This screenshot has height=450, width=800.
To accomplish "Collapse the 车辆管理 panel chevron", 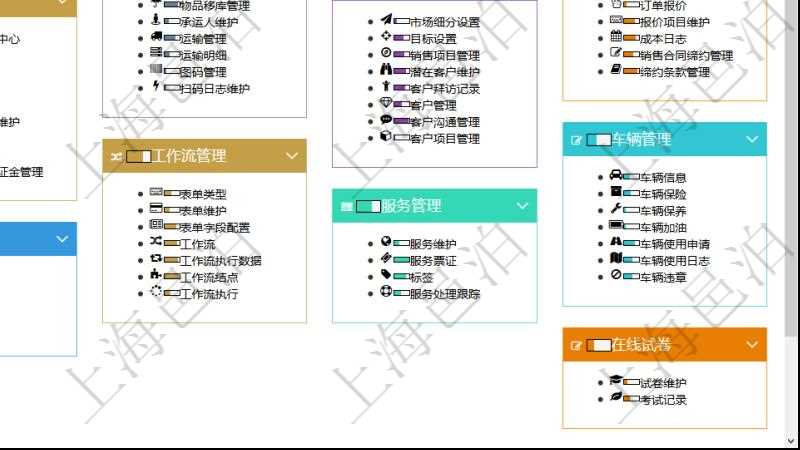I will pyautogui.click(x=752, y=139).
